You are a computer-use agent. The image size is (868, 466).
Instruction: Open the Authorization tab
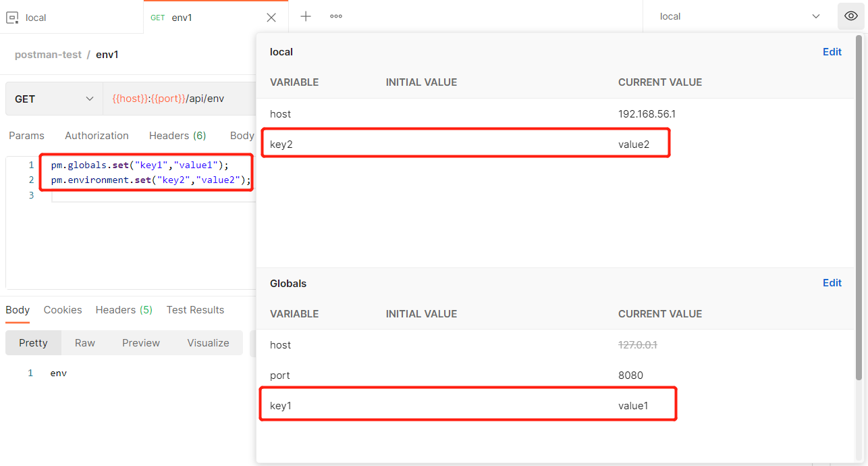pyautogui.click(x=97, y=136)
